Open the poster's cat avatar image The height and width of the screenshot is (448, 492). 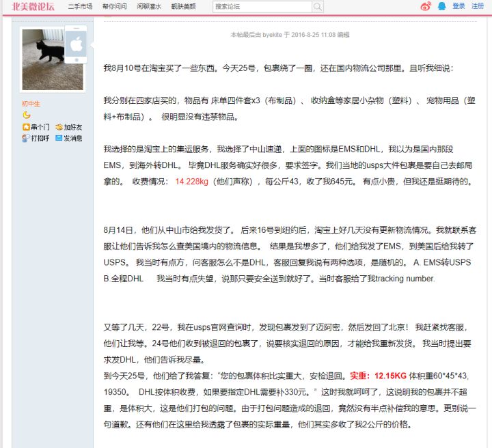tap(53, 59)
